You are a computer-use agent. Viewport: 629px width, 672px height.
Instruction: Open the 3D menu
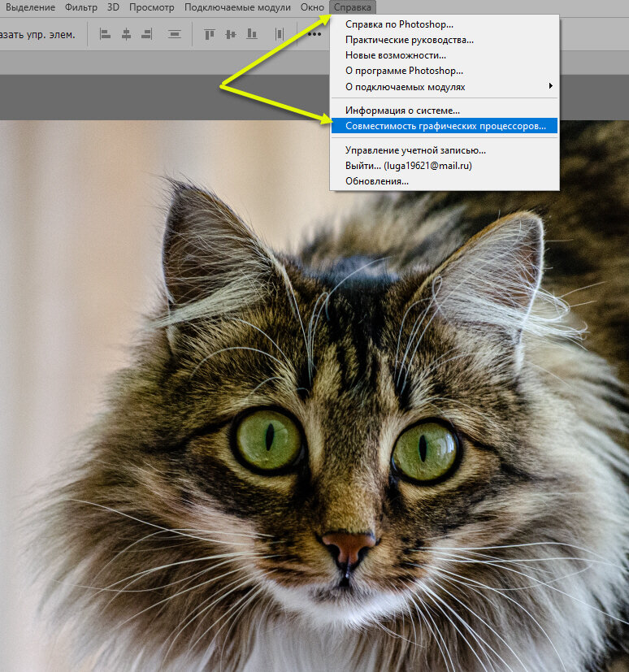click(x=113, y=7)
